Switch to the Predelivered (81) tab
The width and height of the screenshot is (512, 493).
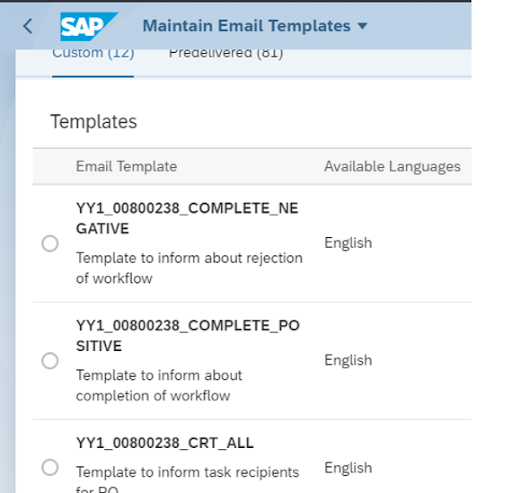(226, 53)
